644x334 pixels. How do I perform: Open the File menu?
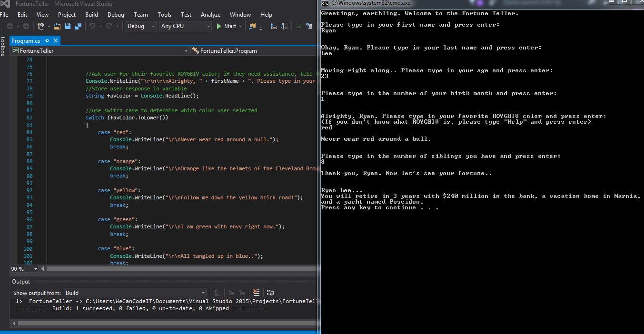[x=4, y=15]
